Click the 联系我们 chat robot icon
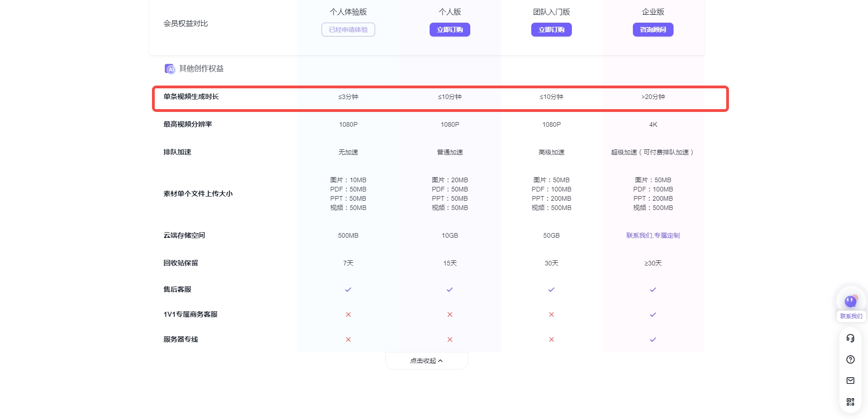Viewport: 868px width, 419px height. point(851,302)
